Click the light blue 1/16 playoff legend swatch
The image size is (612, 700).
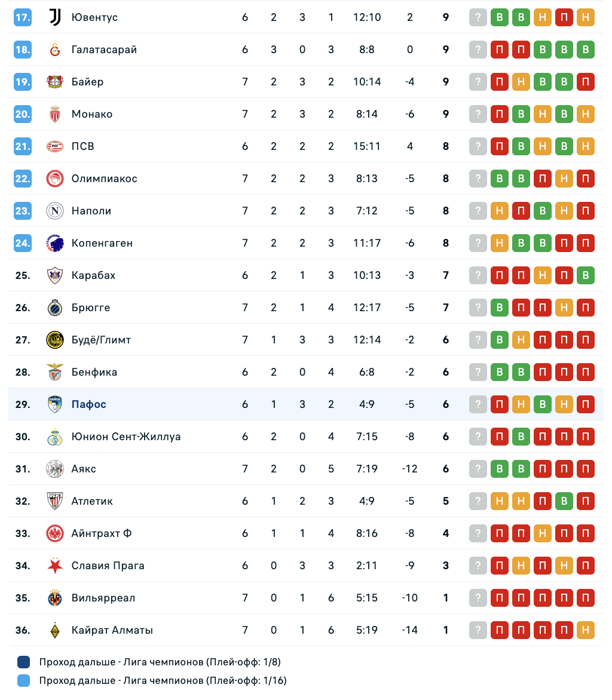click(x=23, y=680)
